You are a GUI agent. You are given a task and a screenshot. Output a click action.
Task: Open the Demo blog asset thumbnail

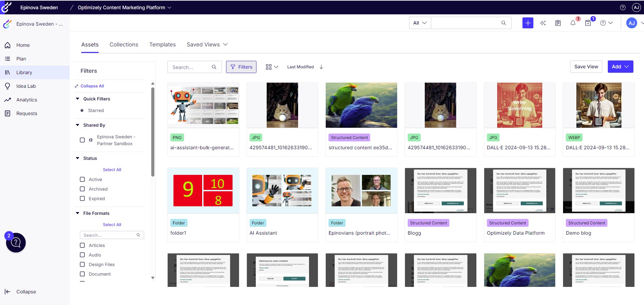point(599,191)
